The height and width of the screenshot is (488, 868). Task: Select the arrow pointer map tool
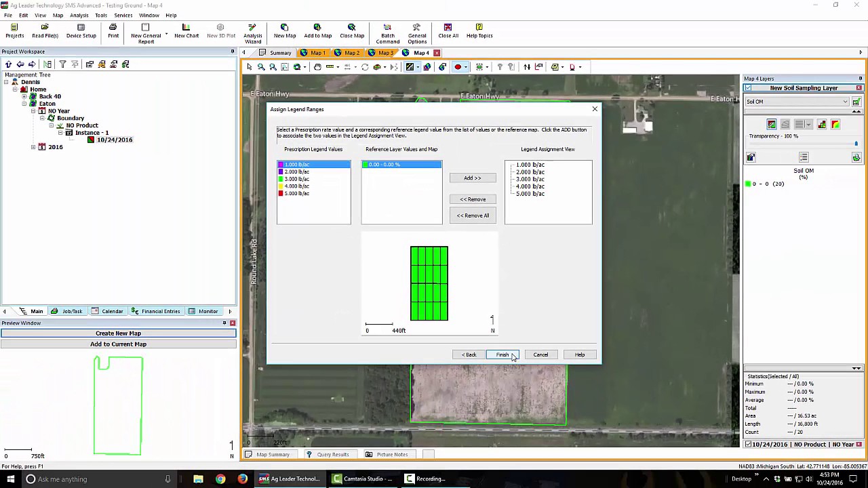[x=249, y=67]
